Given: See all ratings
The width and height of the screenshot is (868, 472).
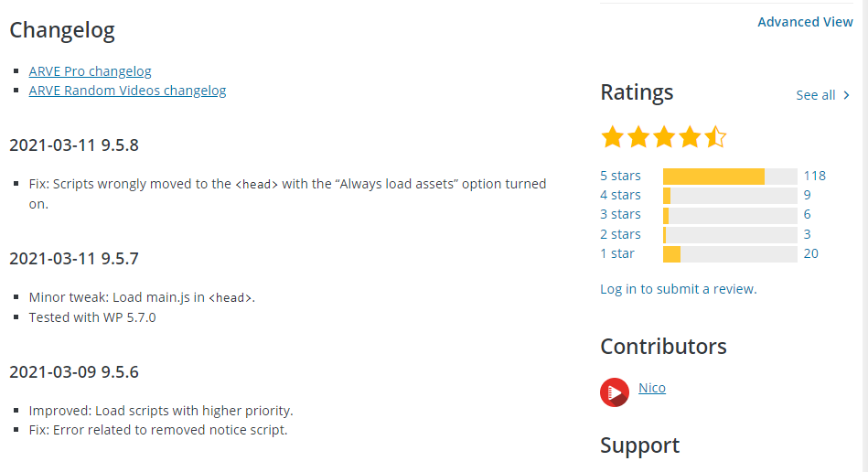Looking at the screenshot, I should pyautogui.click(x=815, y=95).
